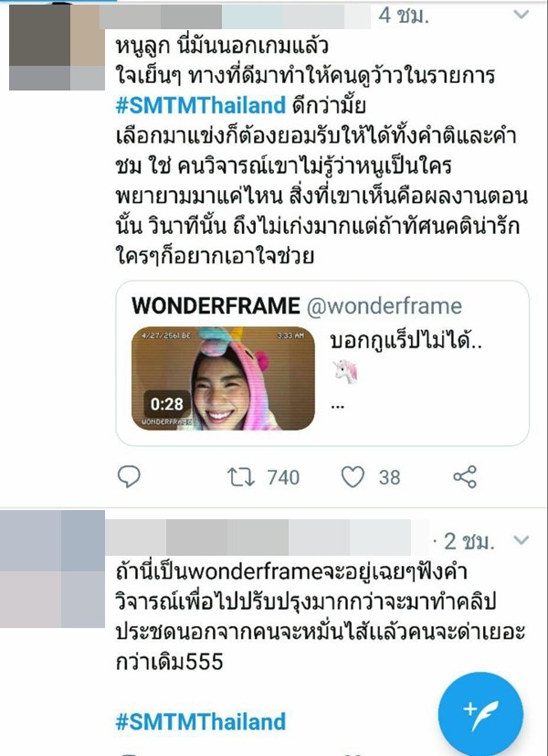Compose a new tweet with feather button
548x756 pixels.
(480, 714)
